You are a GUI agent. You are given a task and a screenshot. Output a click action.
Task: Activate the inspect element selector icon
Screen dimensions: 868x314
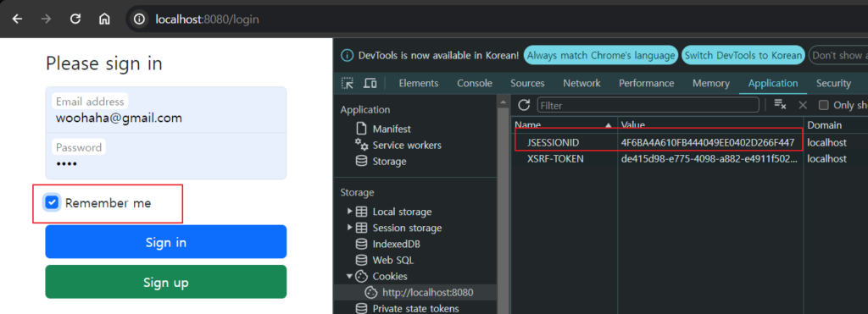pos(348,84)
